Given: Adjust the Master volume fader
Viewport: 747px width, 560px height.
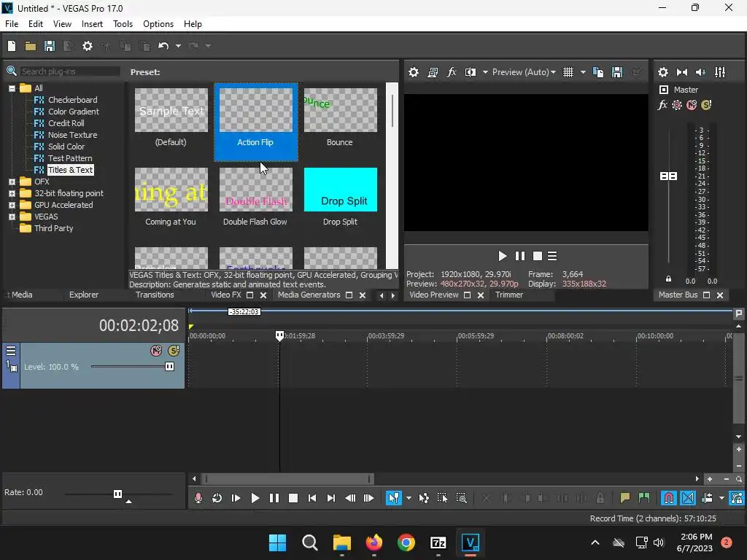Looking at the screenshot, I should (668, 176).
